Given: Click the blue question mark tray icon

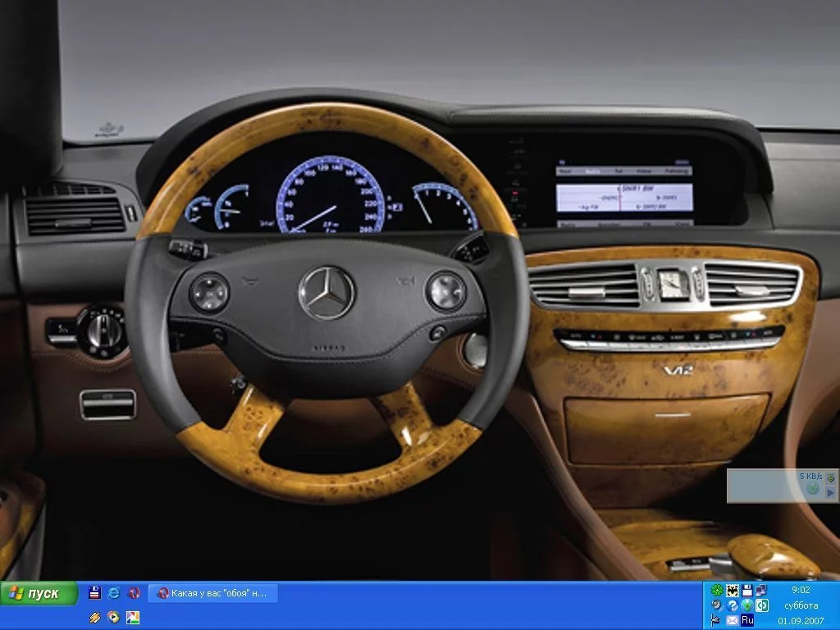Looking at the screenshot, I should [732, 605].
